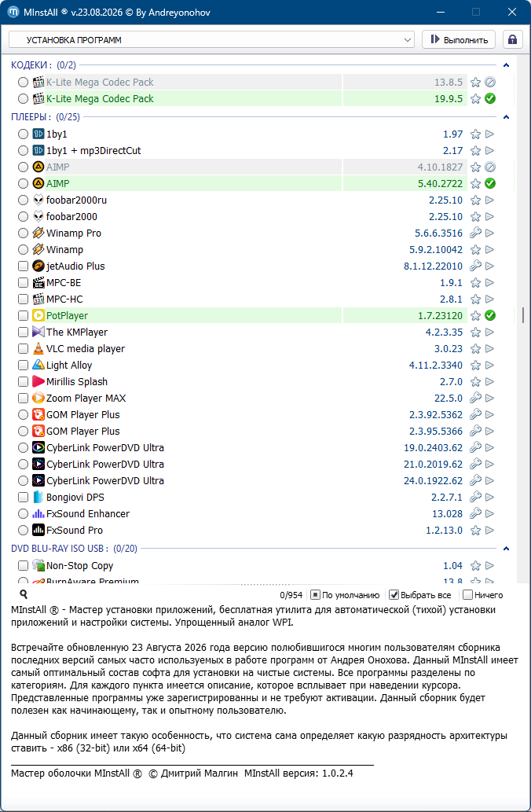Click the key icon for jetAudio Plus

coord(476,266)
